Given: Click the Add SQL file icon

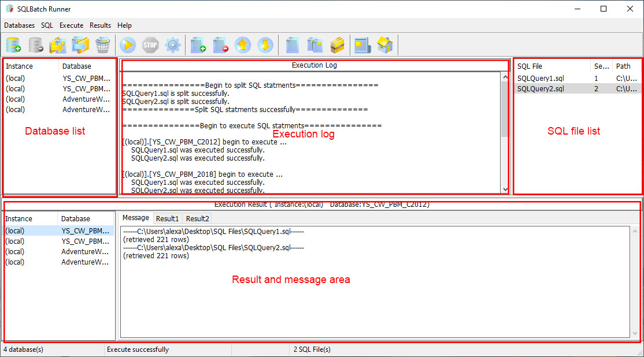Looking at the screenshot, I should click(x=198, y=44).
